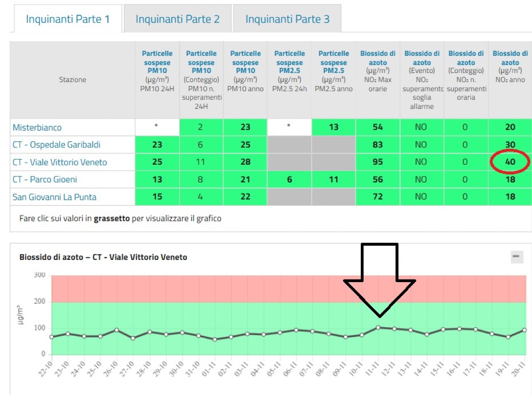
Task: Click circled NO₂ anno value 40
Action: pos(510,162)
